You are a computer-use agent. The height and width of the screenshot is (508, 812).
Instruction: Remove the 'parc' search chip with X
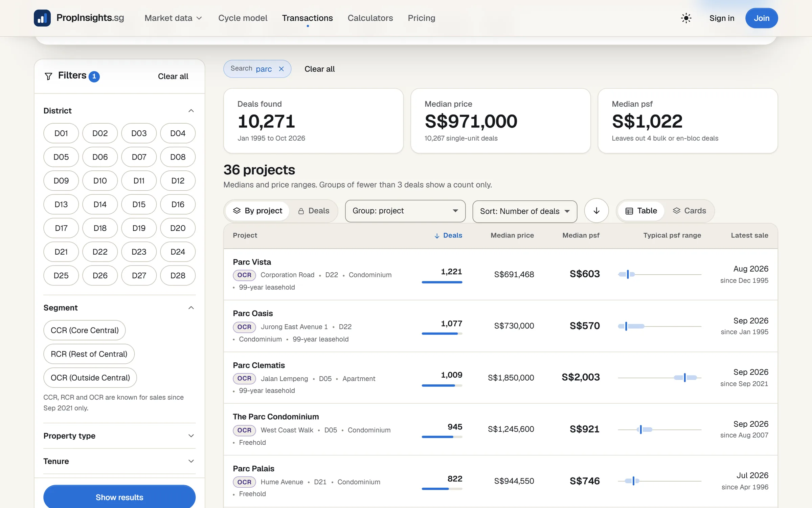[x=281, y=69]
